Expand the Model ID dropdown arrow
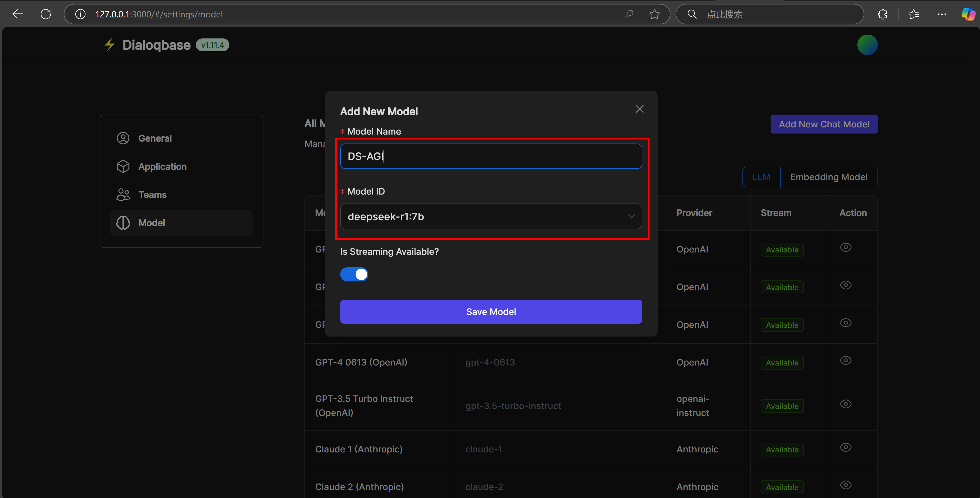980x498 pixels. 631,216
